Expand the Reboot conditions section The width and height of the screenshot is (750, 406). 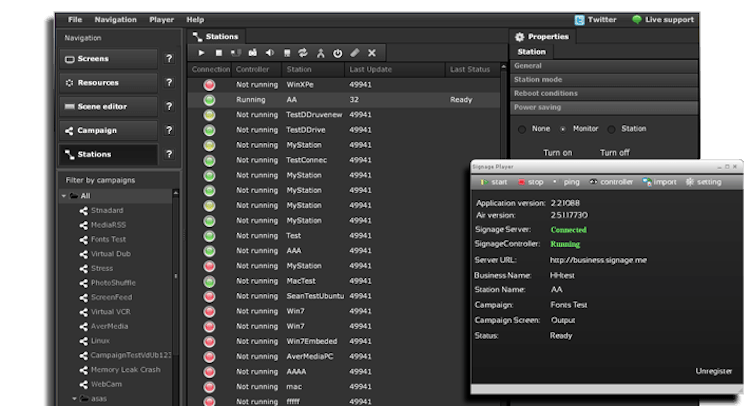[545, 93]
